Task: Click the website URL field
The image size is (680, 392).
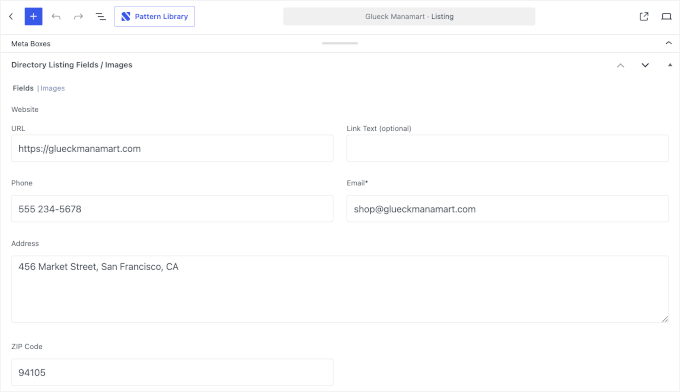Action: coord(172,148)
